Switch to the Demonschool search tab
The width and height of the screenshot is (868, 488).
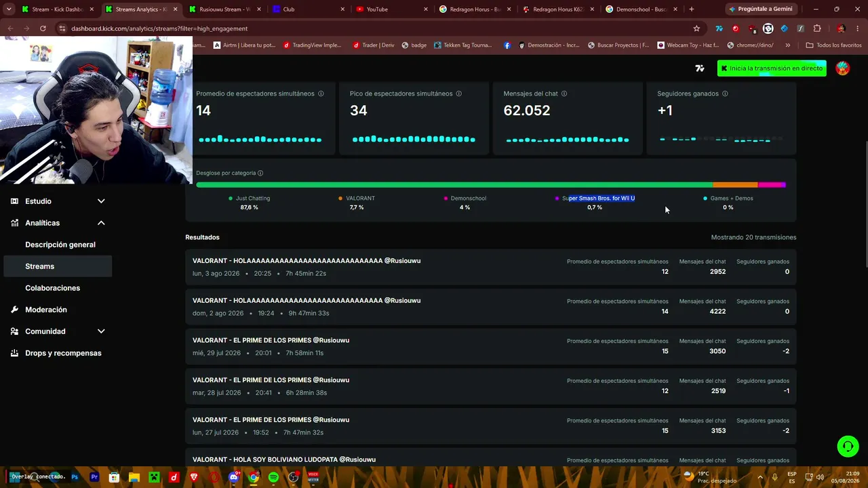[x=642, y=9]
